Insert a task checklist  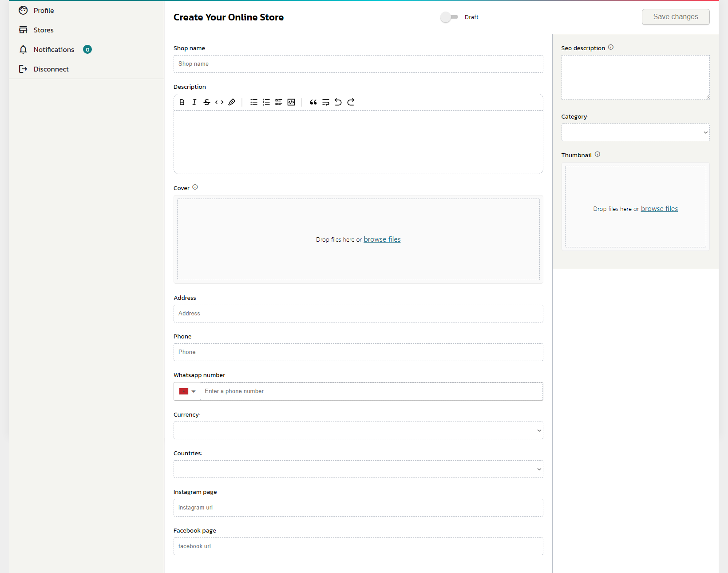click(279, 102)
